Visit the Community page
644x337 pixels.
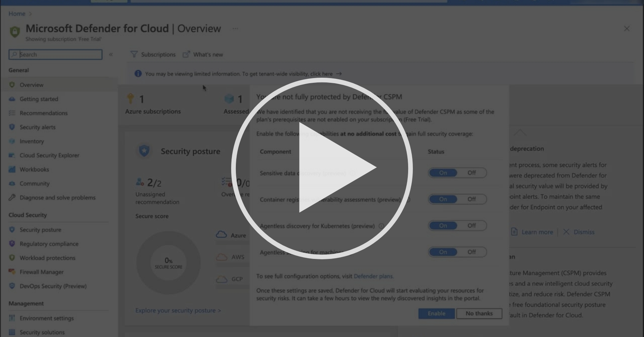[35, 183]
